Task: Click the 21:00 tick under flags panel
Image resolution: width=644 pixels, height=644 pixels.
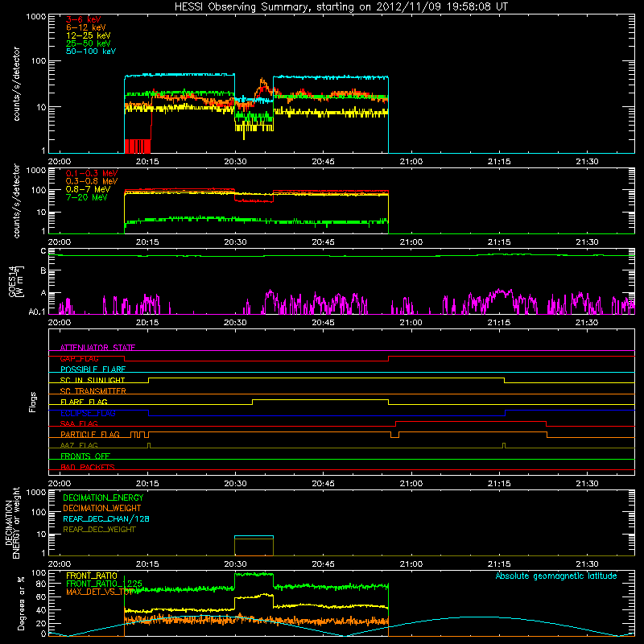Action: (x=411, y=484)
